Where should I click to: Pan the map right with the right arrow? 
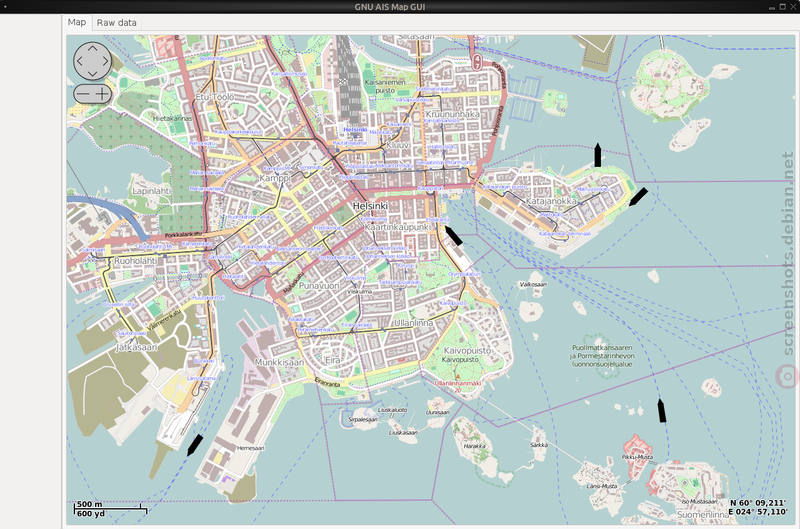pos(105,61)
